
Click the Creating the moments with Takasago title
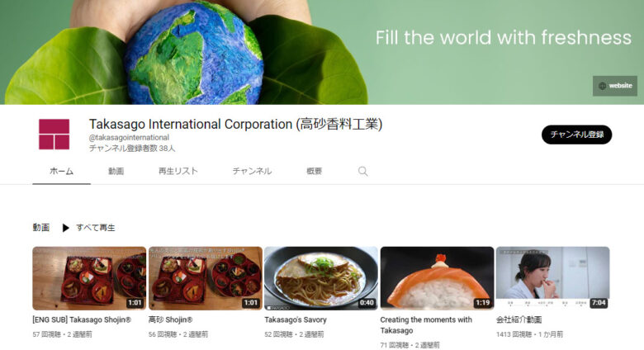point(426,325)
